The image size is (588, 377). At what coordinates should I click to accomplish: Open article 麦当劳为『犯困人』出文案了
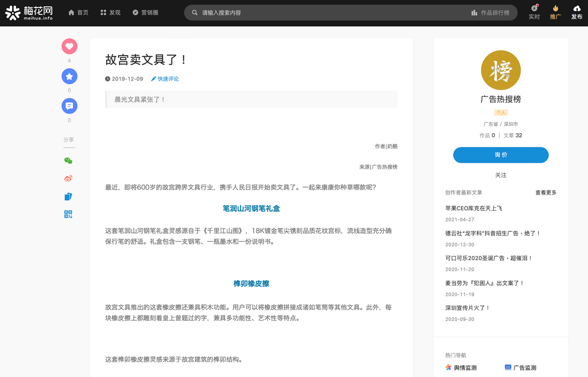tap(485, 283)
